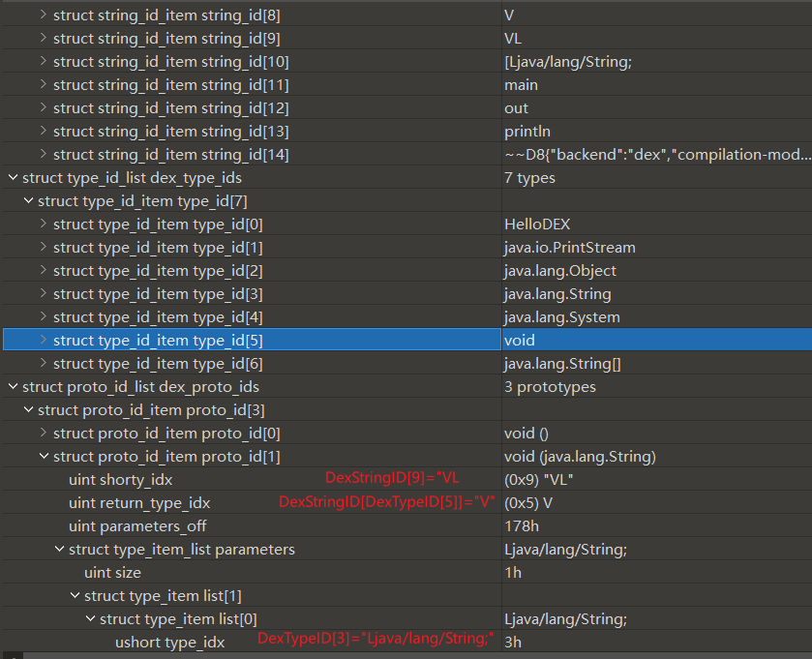The width and height of the screenshot is (812, 659).
Task: Click the java.io.PrintStream value cell
Action: pos(569,248)
